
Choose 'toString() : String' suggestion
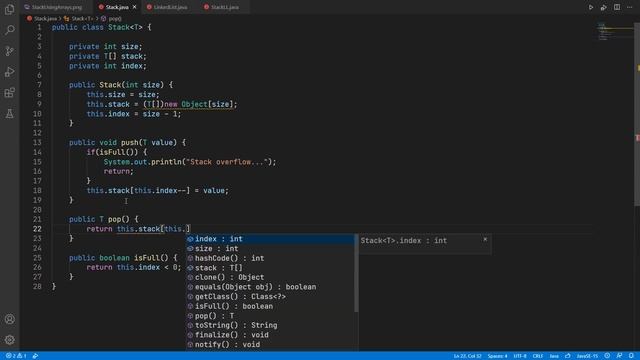pos(271,325)
